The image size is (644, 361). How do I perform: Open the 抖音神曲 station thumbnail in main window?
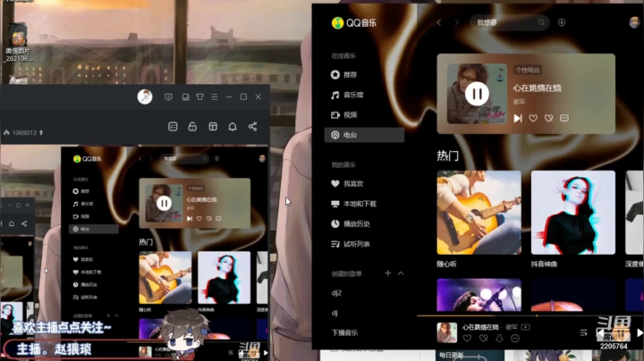[573, 213]
